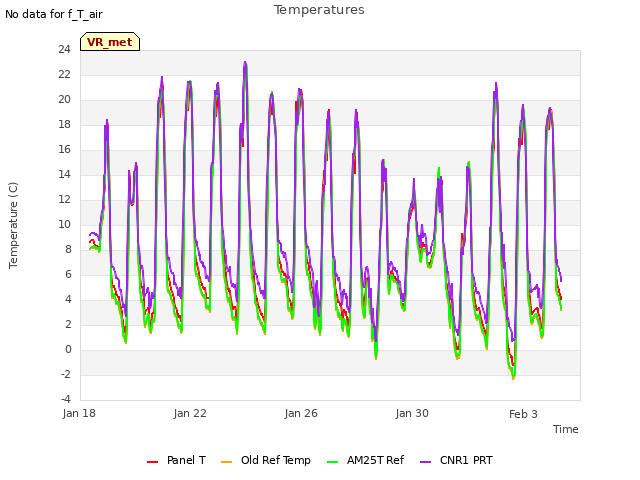Click the purple CNR1 PRT swatch
The width and height of the screenshot is (640, 480).
(x=425, y=462)
